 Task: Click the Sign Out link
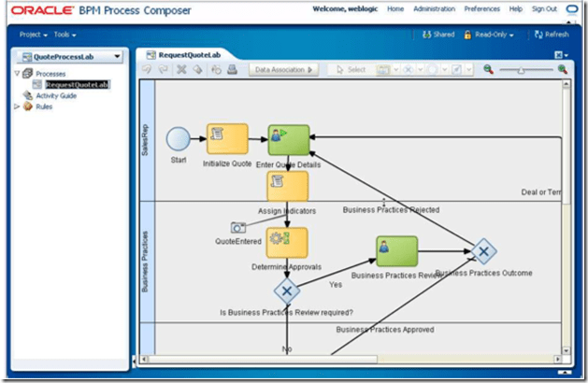[544, 9]
